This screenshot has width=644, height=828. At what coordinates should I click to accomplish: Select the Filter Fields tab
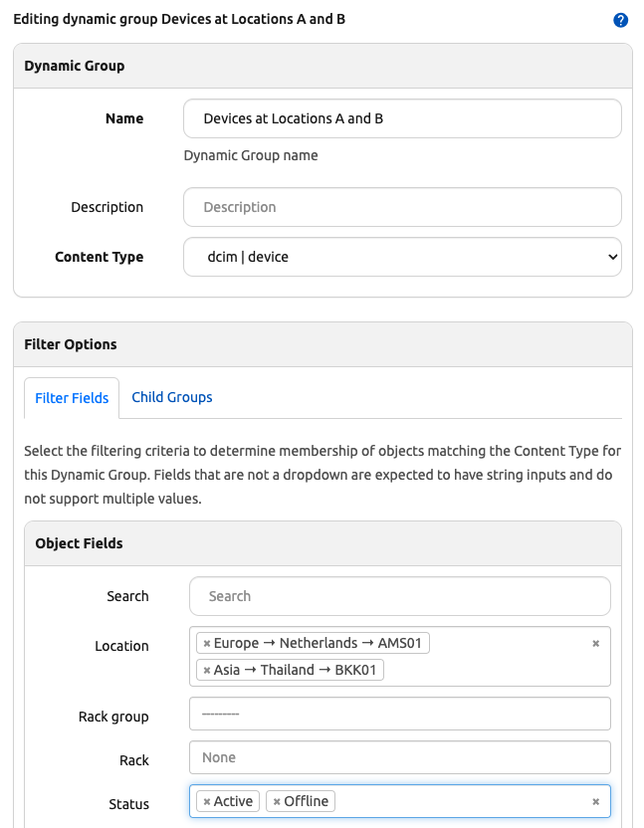point(71,397)
